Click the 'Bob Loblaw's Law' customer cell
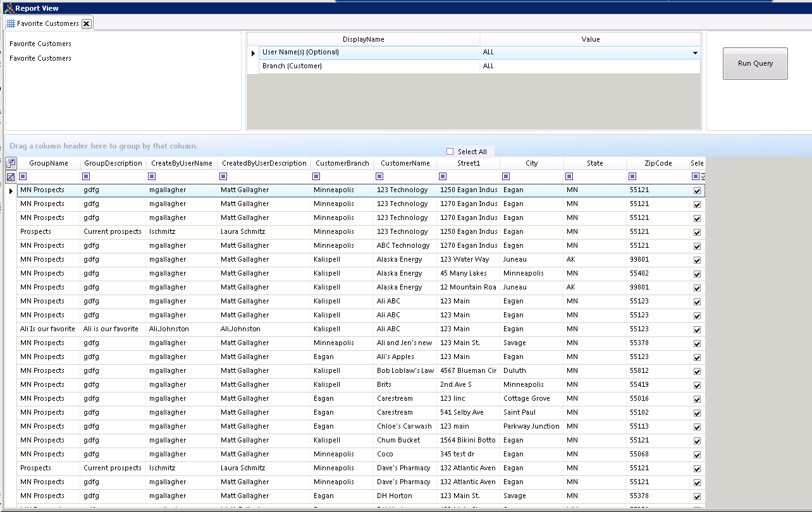The width and height of the screenshot is (812, 512). [405, 371]
